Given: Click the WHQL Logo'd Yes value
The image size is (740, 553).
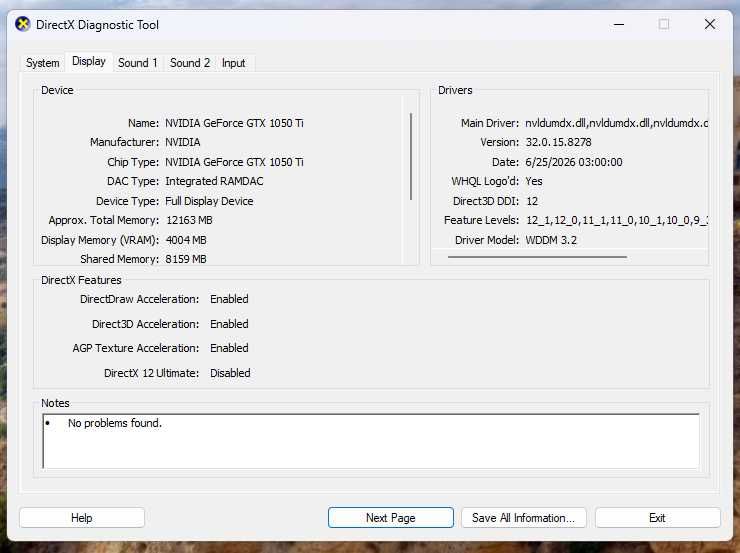Looking at the screenshot, I should pyautogui.click(x=534, y=181).
